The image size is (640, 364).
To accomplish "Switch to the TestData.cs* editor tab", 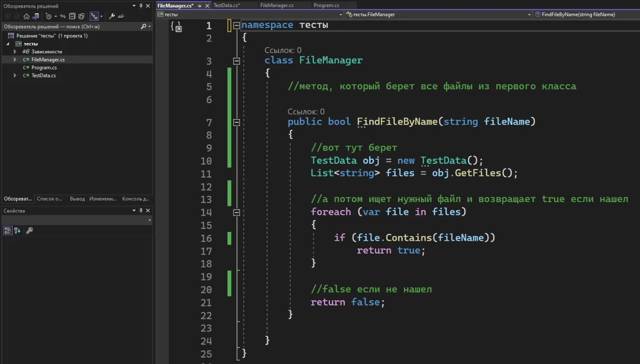I will pyautogui.click(x=227, y=5).
